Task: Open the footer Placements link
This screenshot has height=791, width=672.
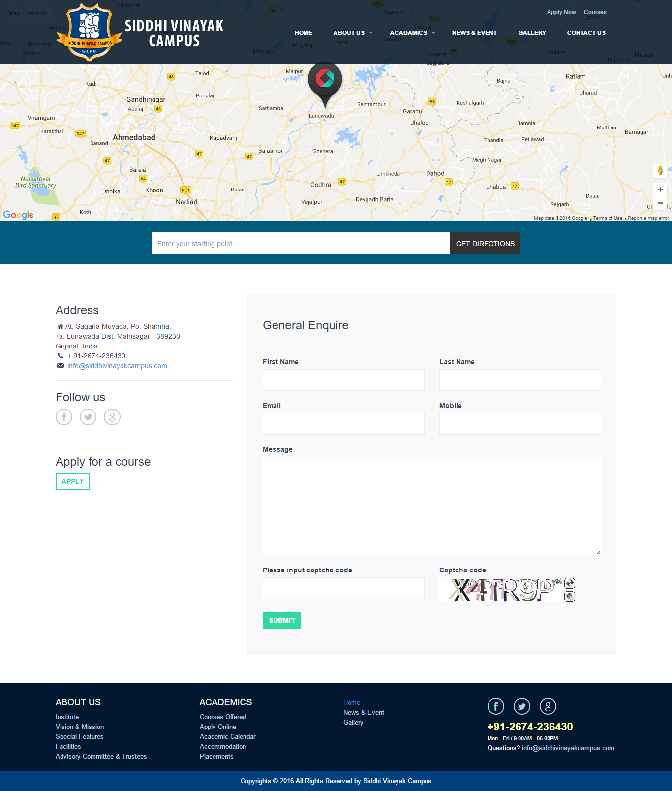Action: [x=216, y=756]
